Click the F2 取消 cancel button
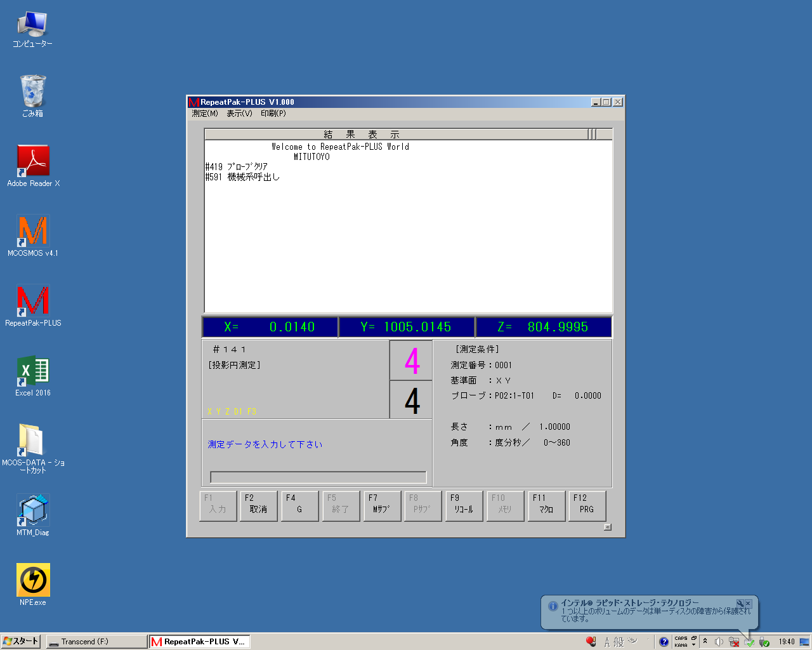The height and width of the screenshot is (650, 812). (259, 506)
